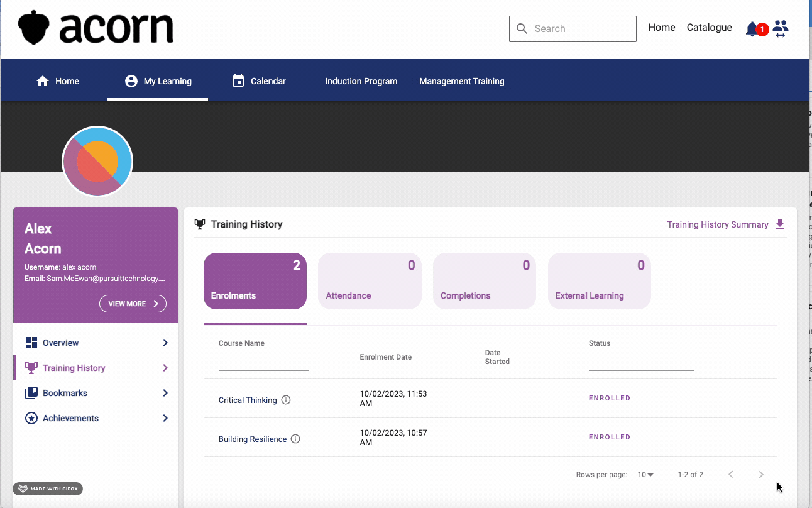Viewport: 812px width, 508px height.
Task: Download the Training History Summary icon
Action: (780, 224)
